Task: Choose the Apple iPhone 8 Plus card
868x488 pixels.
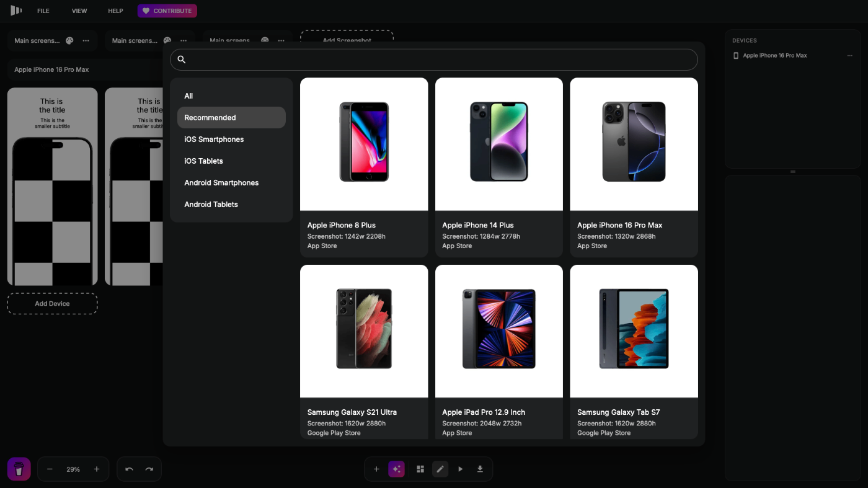Action: point(364,167)
